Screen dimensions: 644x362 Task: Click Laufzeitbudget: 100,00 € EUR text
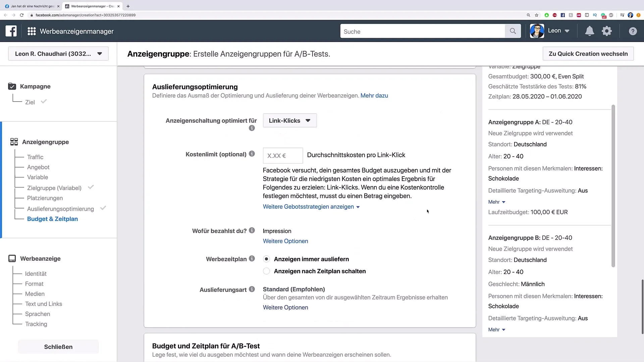pos(528,212)
